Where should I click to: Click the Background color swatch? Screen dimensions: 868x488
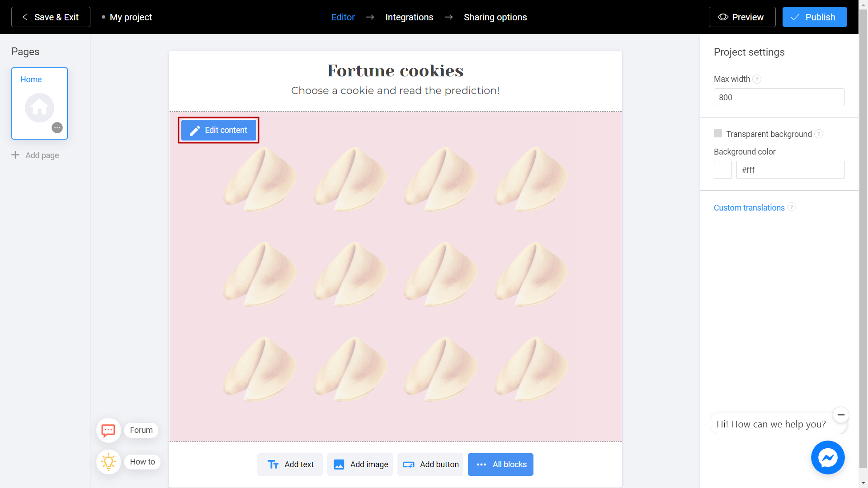click(x=722, y=170)
